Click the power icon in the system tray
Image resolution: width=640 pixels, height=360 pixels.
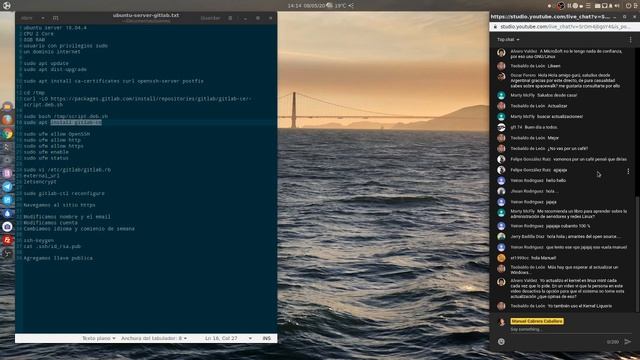click(x=629, y=6)
